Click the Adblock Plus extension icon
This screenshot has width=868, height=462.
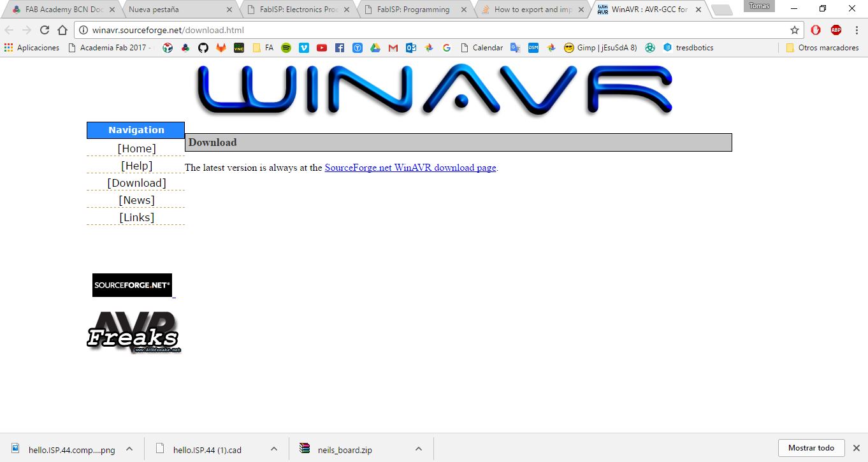point(836,30)
